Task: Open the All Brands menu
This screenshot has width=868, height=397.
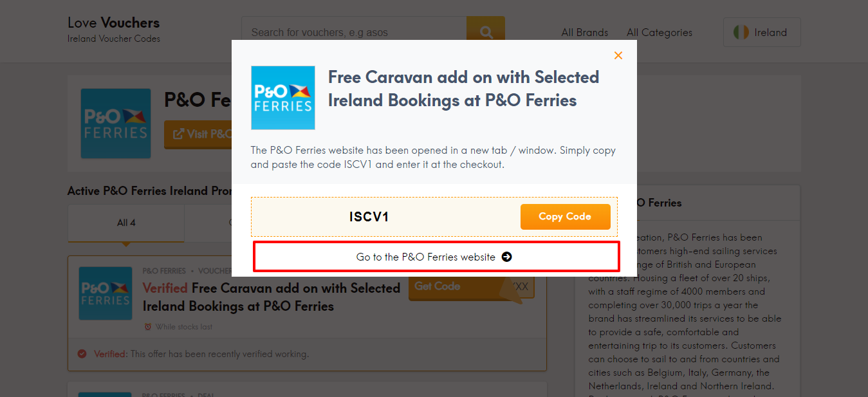Action: (x=584, y=32)
